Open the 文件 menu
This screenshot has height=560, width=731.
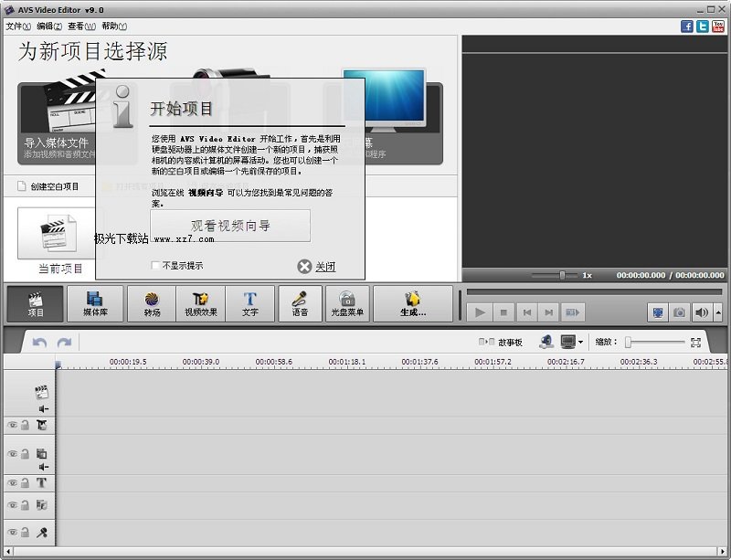pyautogui.click(x=18, y=26)
